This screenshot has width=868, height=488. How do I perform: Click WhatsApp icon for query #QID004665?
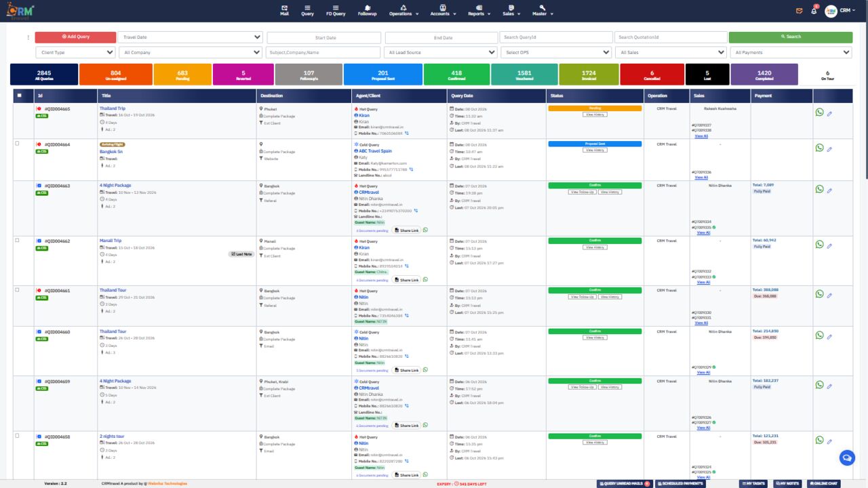[820, 113]
